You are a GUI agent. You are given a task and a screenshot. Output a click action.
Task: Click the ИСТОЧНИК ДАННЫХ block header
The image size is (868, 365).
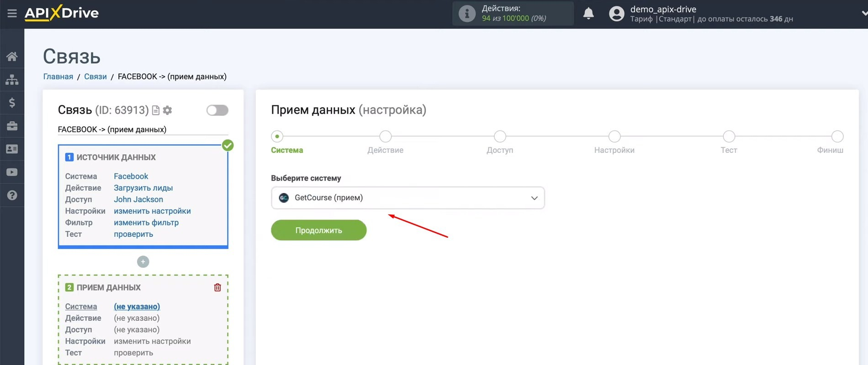coord(116,157)
